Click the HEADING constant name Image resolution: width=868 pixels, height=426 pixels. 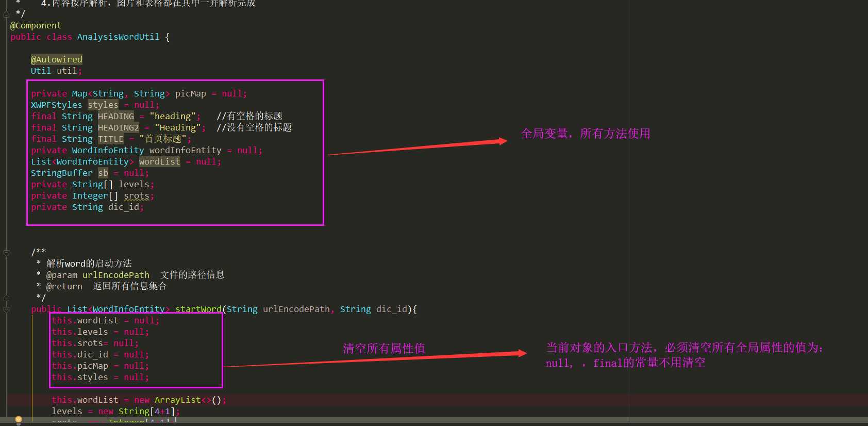point(115,116)
